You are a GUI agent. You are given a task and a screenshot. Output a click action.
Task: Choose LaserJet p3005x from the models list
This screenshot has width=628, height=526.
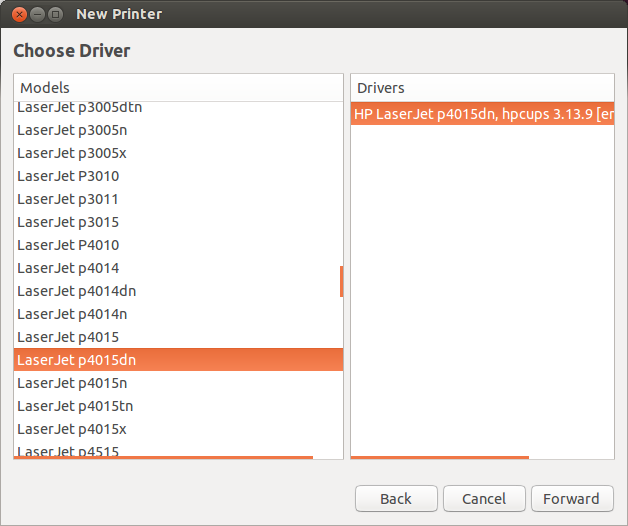point(178,153)
